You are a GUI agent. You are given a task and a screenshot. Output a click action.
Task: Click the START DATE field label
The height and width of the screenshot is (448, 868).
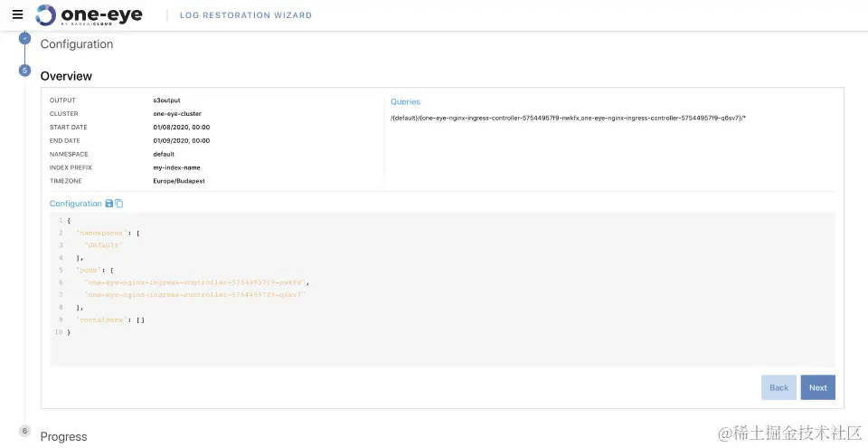click(68, 127)
